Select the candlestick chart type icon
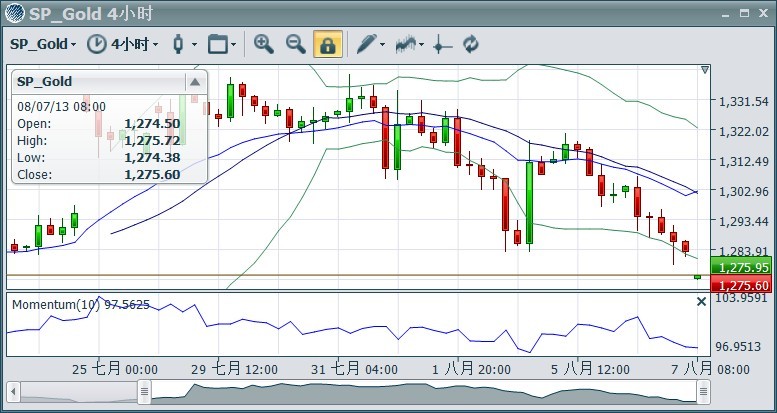Screen dimensions: 777x413 (178, 44)
